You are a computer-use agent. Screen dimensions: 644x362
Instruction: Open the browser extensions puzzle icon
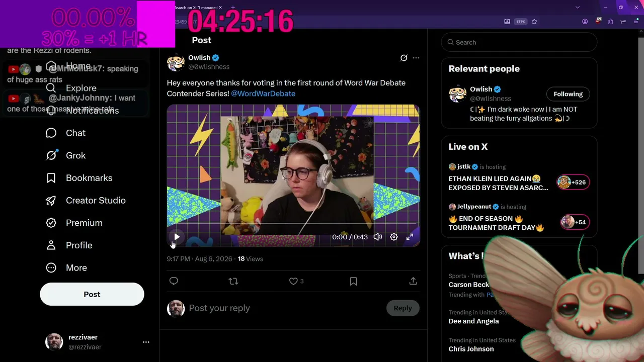click(x=610, y=22)
